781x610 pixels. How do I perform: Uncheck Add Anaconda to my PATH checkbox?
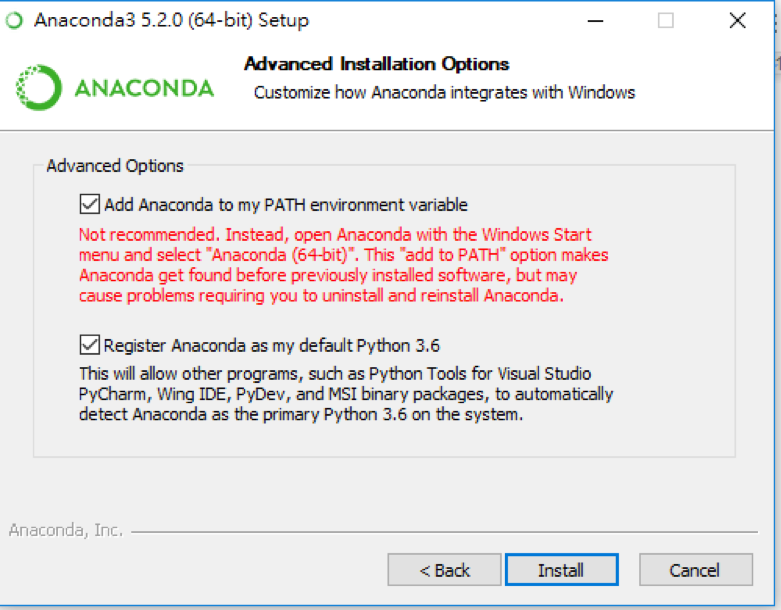(90, 204)
